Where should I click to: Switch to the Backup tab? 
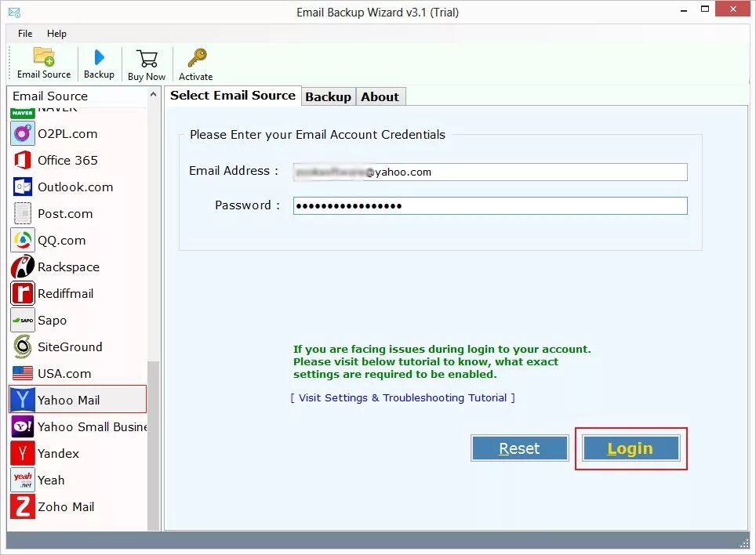[329, 97]
